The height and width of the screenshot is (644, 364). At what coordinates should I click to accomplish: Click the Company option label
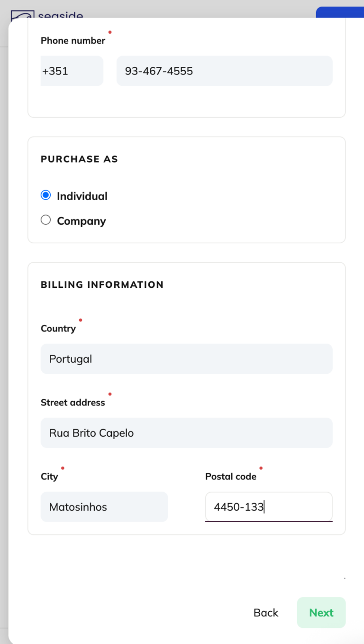[x=82, y=221]
